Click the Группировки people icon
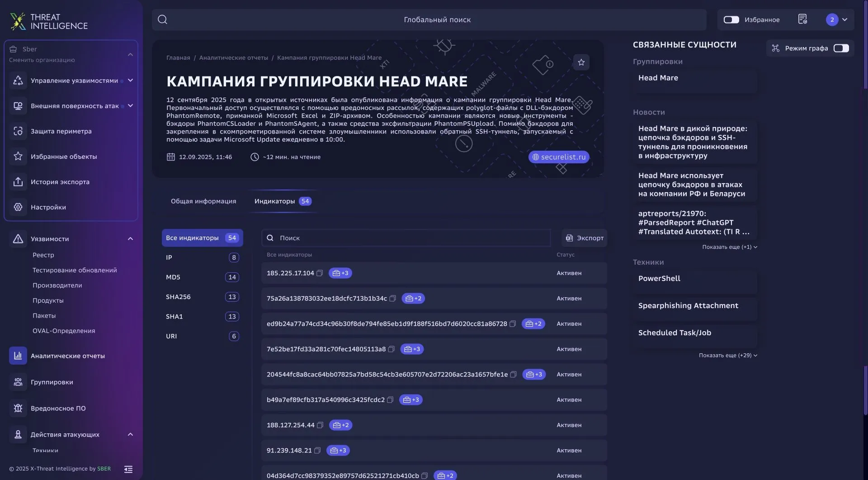The image size is (868, 480). pyautogui.click(x=18, y=382)
